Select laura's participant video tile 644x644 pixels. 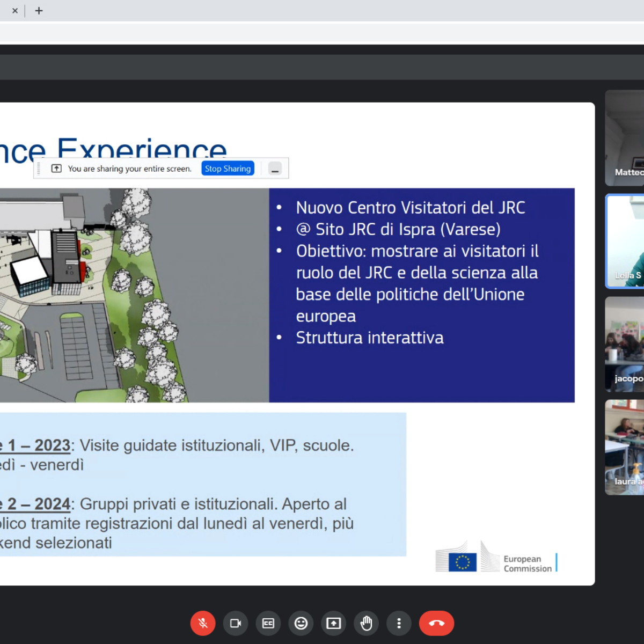coord(625,447)
